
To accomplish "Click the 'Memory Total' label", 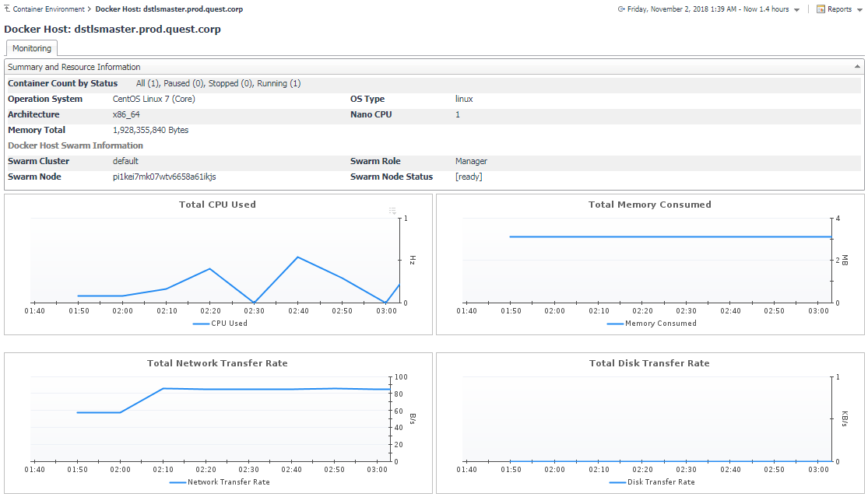I will click(x=37, y=130).
